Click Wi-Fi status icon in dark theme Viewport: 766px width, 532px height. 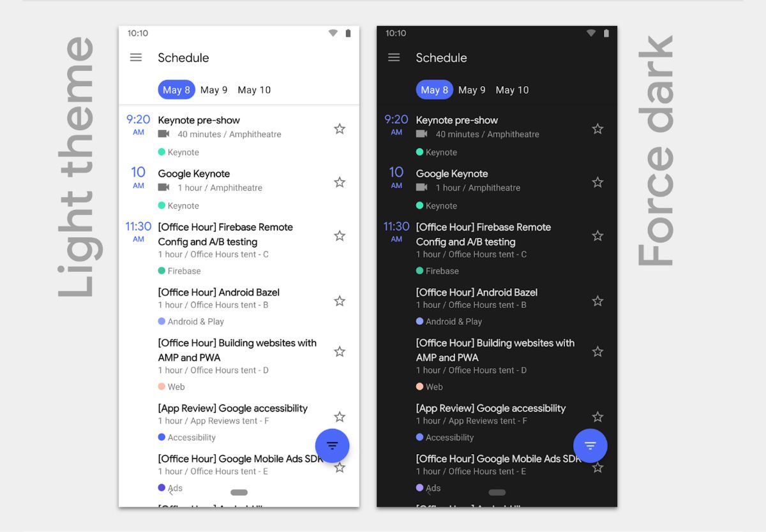click(591, 33)
